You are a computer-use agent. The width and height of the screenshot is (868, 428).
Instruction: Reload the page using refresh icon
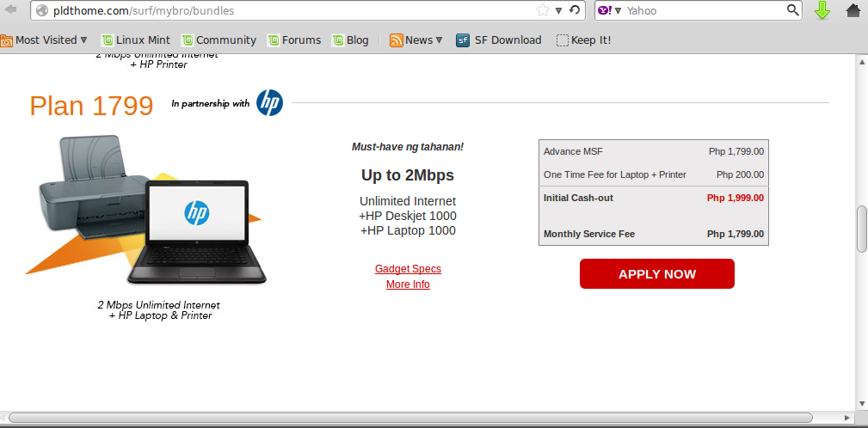click(576, 10)
